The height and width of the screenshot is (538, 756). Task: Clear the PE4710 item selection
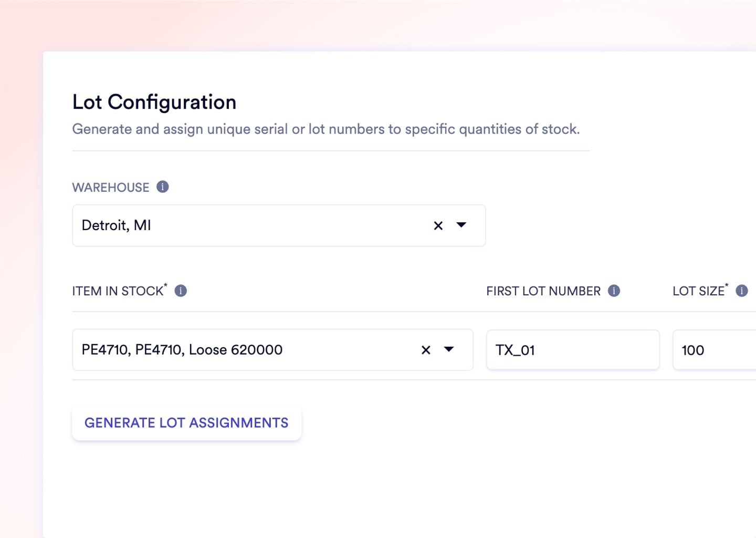[x=426, y=350]
